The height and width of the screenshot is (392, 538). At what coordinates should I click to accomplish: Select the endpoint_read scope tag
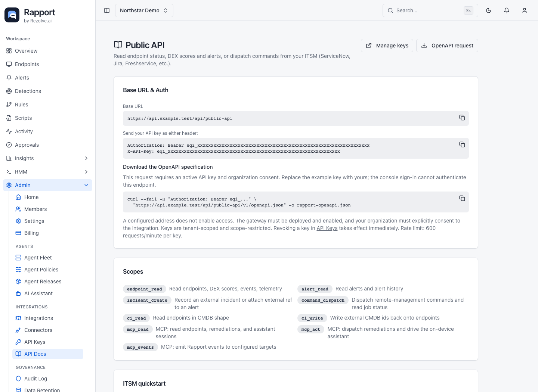144,289
